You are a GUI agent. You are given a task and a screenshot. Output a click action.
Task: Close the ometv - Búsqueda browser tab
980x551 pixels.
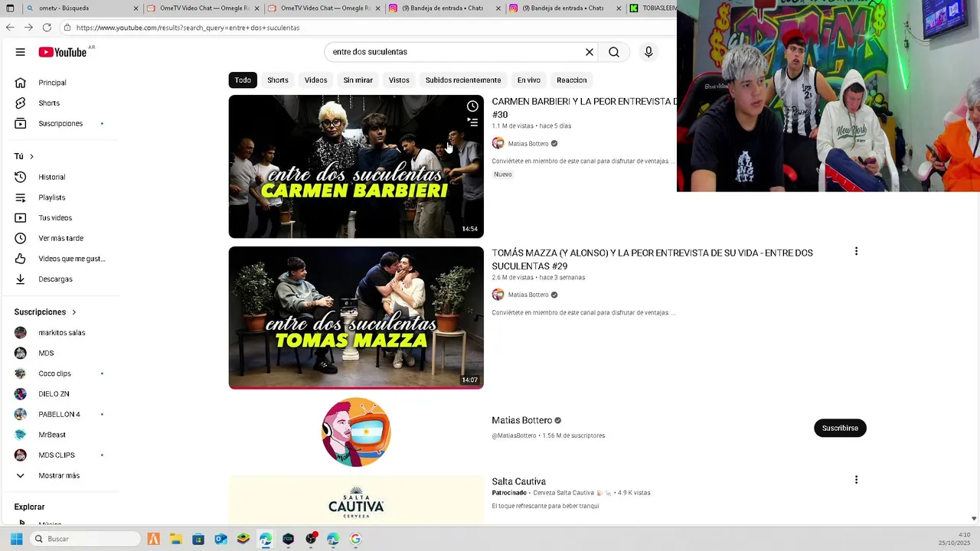136,8
